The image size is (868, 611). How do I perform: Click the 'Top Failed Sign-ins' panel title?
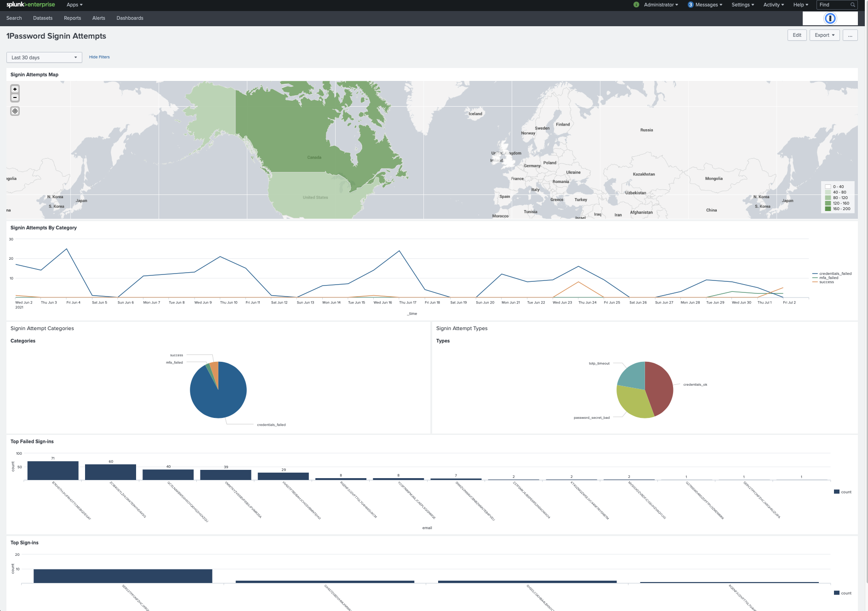32,441
